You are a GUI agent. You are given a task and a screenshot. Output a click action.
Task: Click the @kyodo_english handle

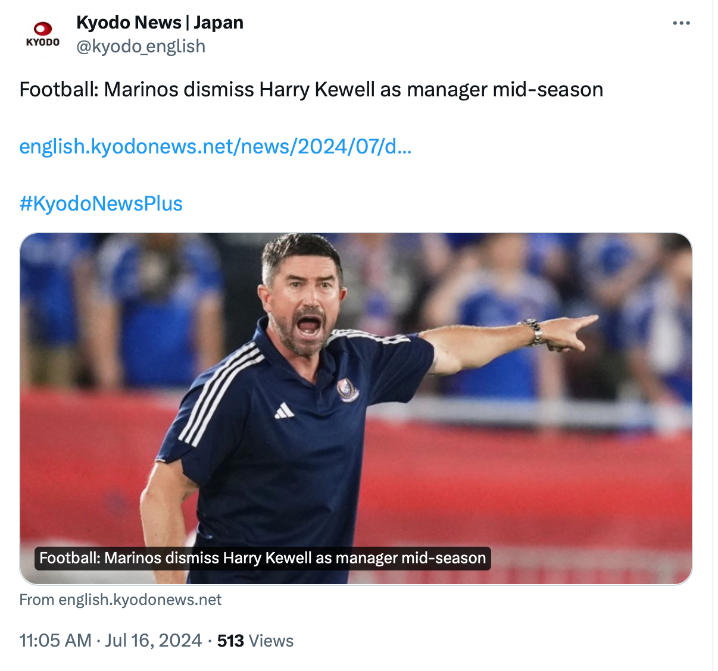(141, 46)
